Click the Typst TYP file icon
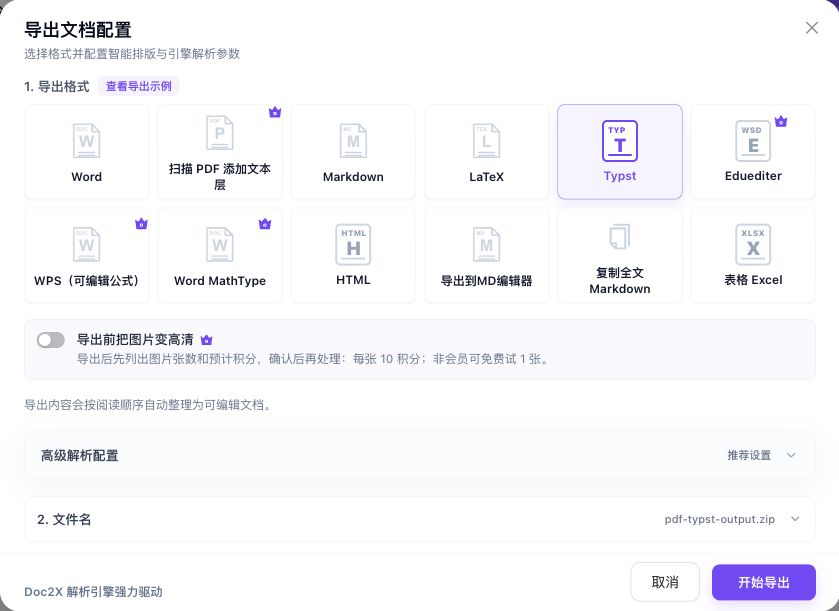This screenshot has height=611, width=839. pos(620,141)
